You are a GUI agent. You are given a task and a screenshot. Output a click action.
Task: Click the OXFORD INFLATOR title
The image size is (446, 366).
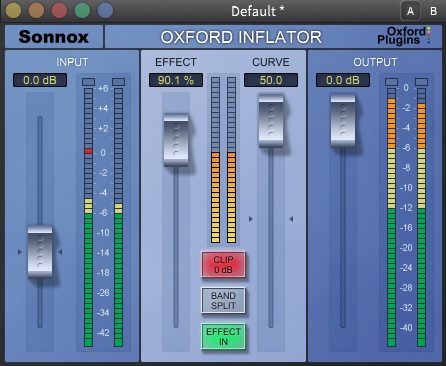(x=241, y=37)
